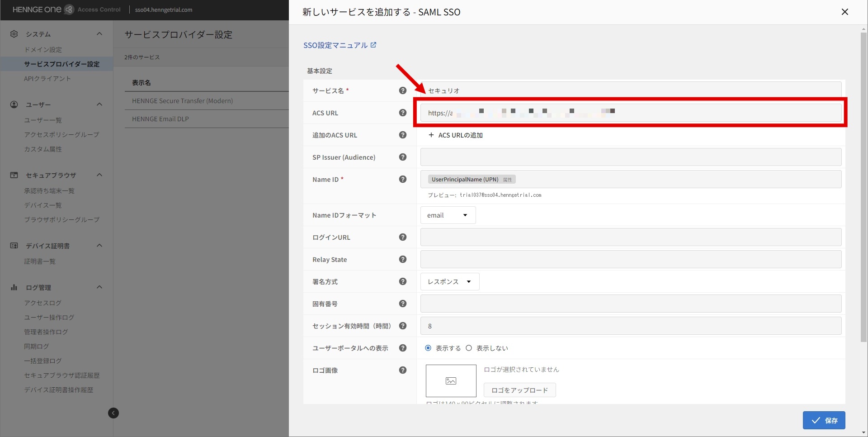Image resolution: width=868 pixels, height=437 pixels.
Task: Open 同期ログ
Action: 37,346
